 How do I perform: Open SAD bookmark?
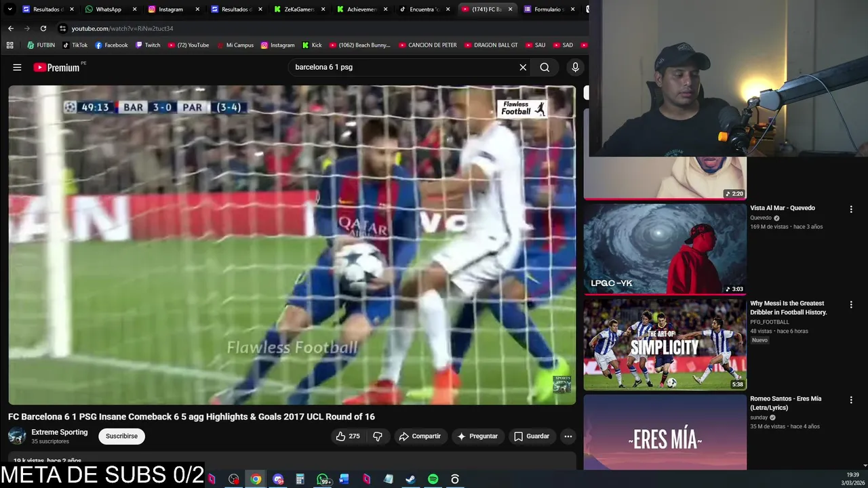click(563, 45)
